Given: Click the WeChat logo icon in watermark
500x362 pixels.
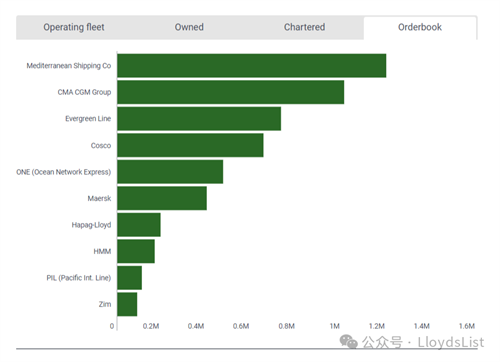Looking at the screenshot, I should (349, 342).
